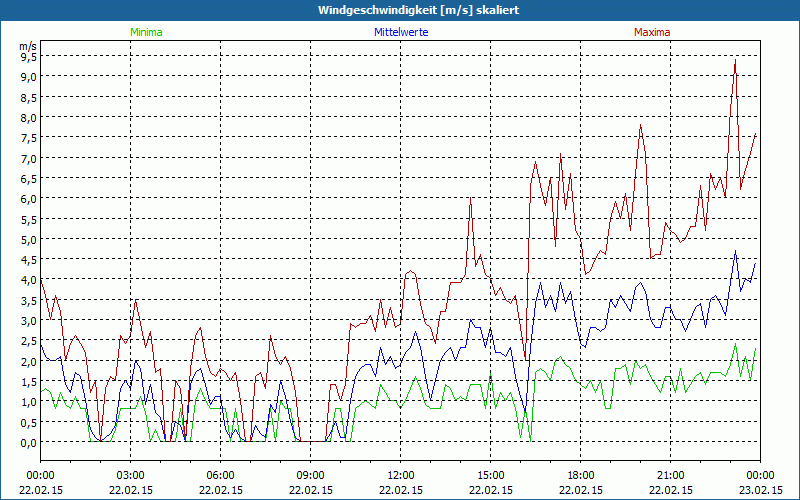Click the 7,5 y-axis value
The width and height of the screenshot is (800, 500).
pos(28,138)
